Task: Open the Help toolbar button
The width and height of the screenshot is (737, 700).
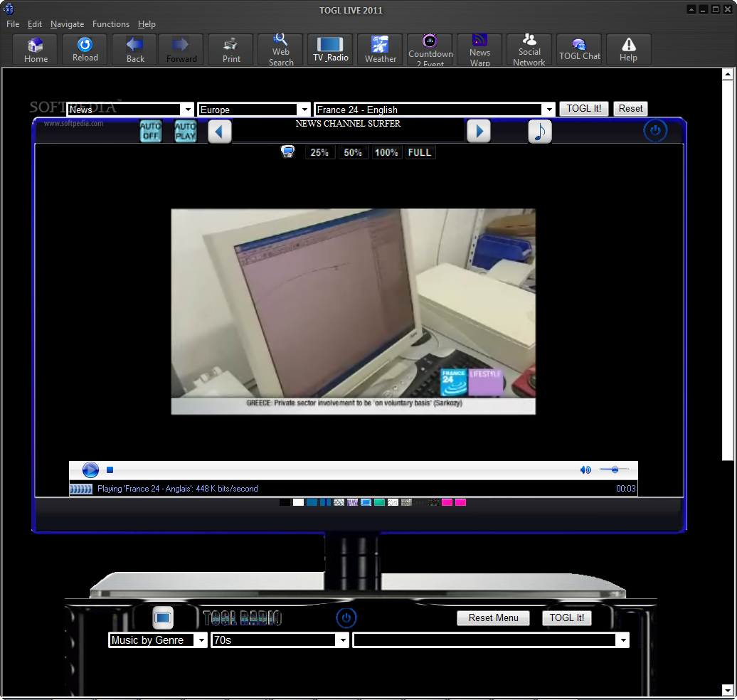Action: pyautogui.click(x=628, y=50)
